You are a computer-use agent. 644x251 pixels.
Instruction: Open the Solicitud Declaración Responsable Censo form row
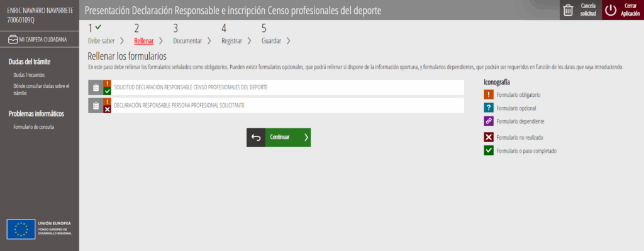(276, 87)
